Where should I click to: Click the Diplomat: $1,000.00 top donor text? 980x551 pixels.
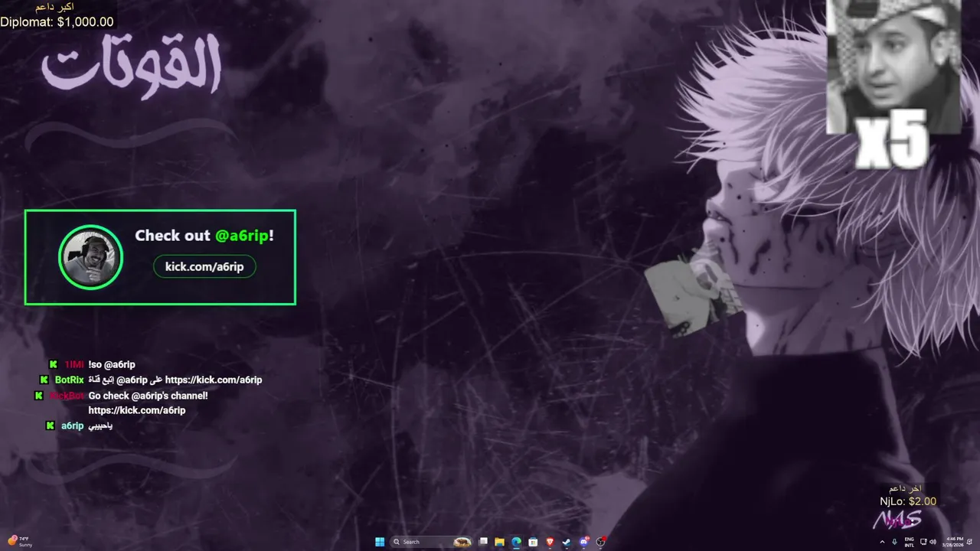coord(57,22)
